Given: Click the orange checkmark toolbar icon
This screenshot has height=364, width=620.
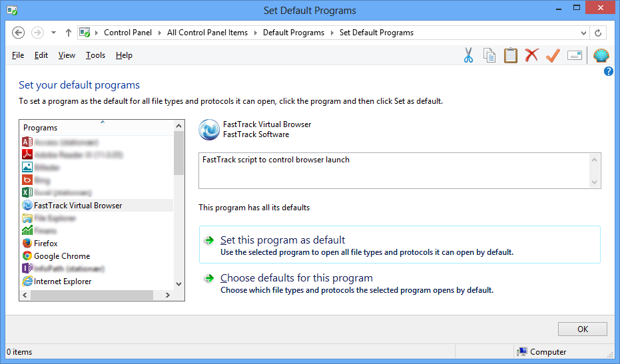Looking at the screenshot, I should (553, 55).
